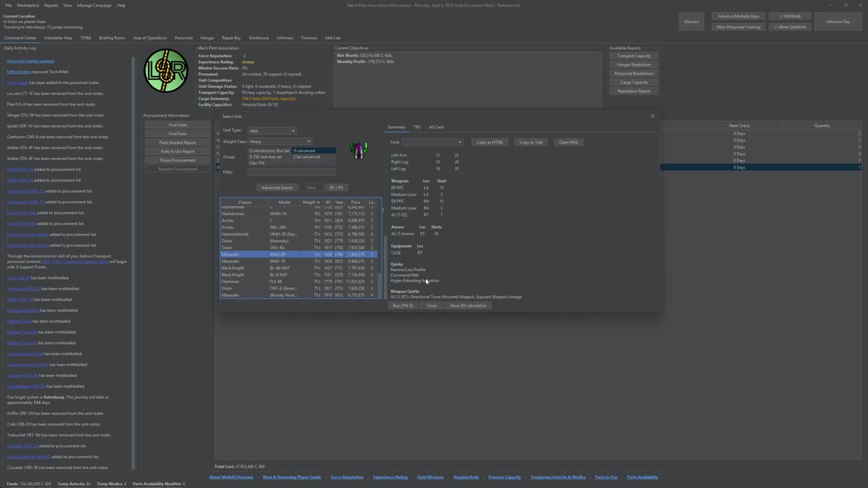Open the Glossary
868x488 pixels.
pos(691,22)
